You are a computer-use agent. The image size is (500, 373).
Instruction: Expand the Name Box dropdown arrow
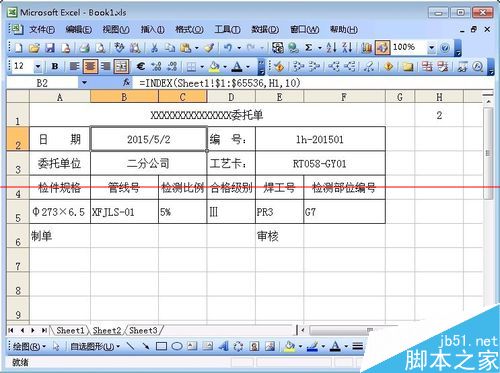pyautogui.click(x=84, y=83)
